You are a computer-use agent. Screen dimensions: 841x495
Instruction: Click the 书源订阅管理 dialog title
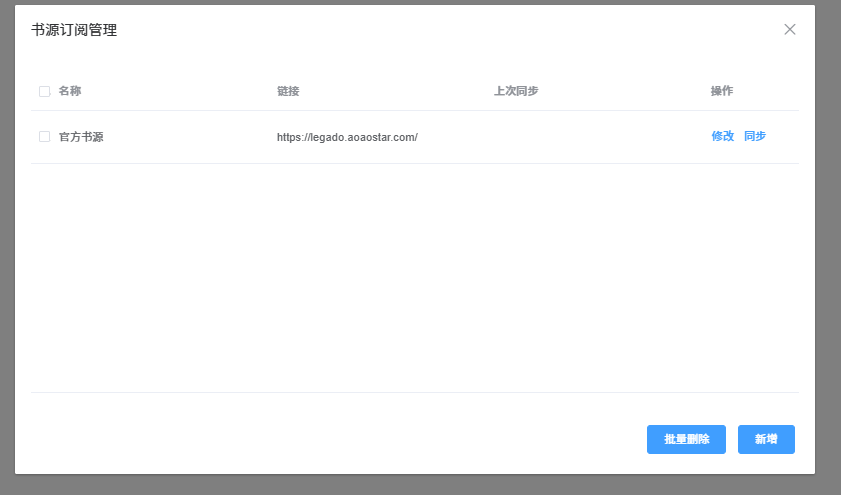tap(74, 30)
